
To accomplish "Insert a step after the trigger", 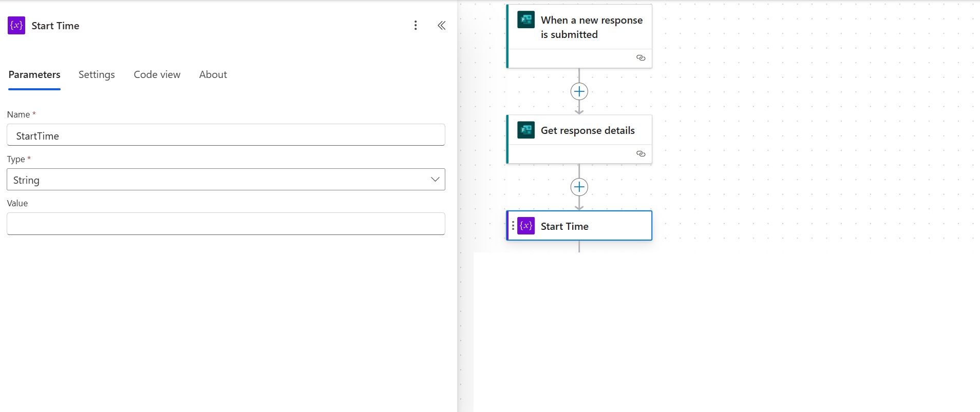I will tap(579, 91).
